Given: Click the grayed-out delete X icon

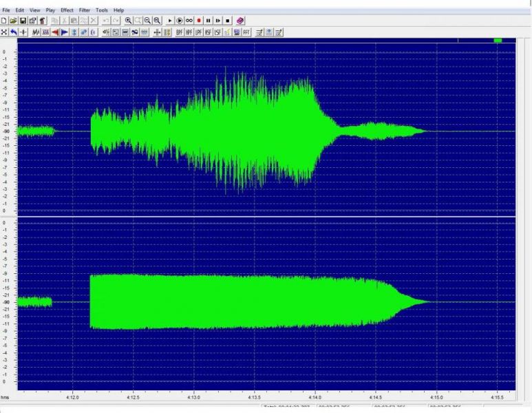Looking at the screenshot, I should pos(94,21).
